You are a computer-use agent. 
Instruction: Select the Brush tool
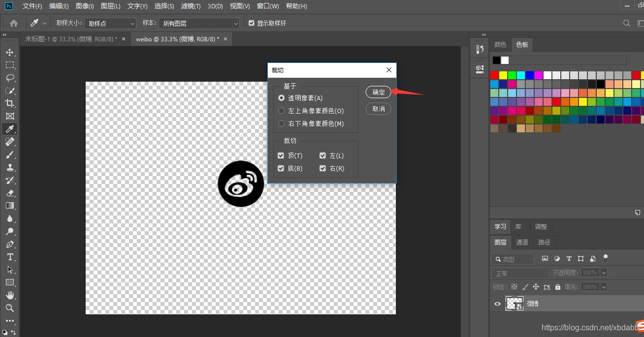point(10,154)
